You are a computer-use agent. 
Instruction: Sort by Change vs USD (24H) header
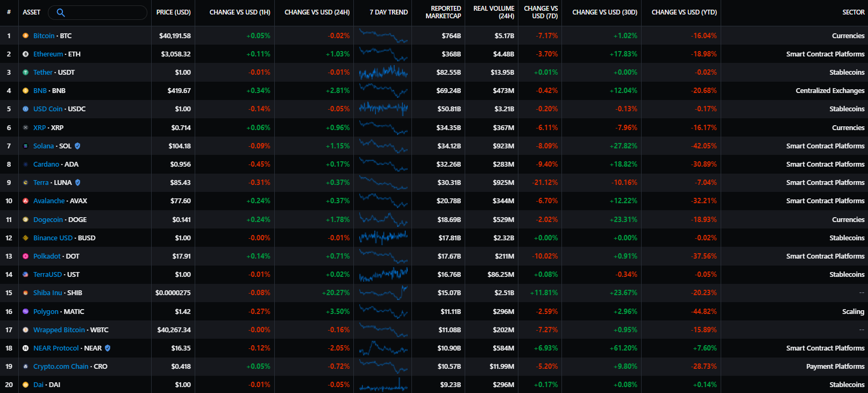(x=317, y=12)
